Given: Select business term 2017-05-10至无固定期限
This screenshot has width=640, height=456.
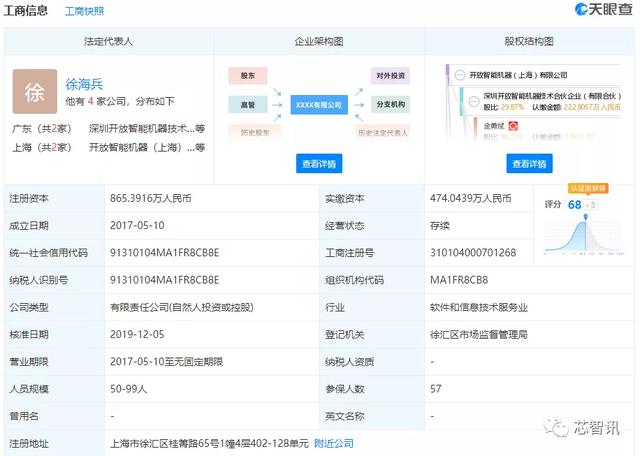Looking at the screenshot, I should 167,361.
